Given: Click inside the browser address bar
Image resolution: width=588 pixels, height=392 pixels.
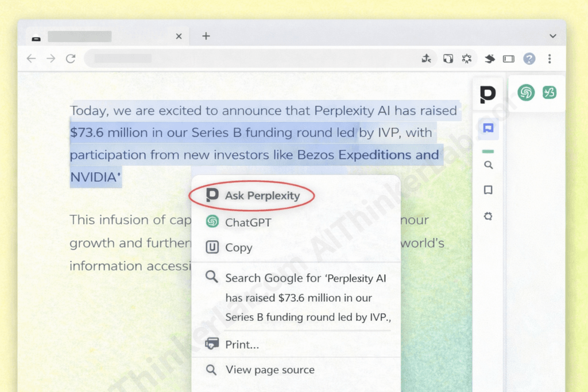Looking at the screenshot, I should click(x=172, y=58).
